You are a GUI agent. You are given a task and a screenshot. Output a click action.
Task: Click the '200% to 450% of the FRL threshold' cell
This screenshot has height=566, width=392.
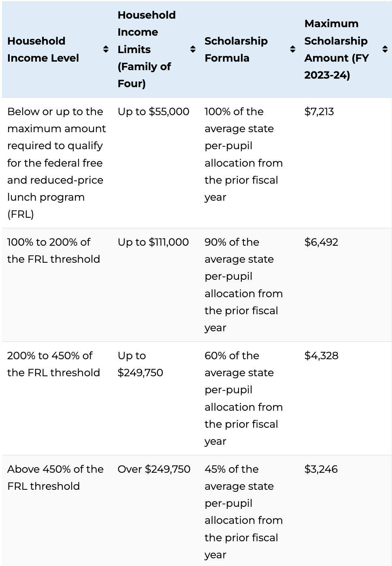tap(53, 364)
